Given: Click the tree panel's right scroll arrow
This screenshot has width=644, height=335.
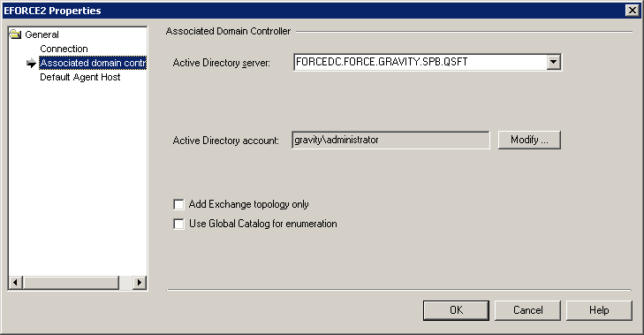Looking at the screenshot, I should coord(140,282).
